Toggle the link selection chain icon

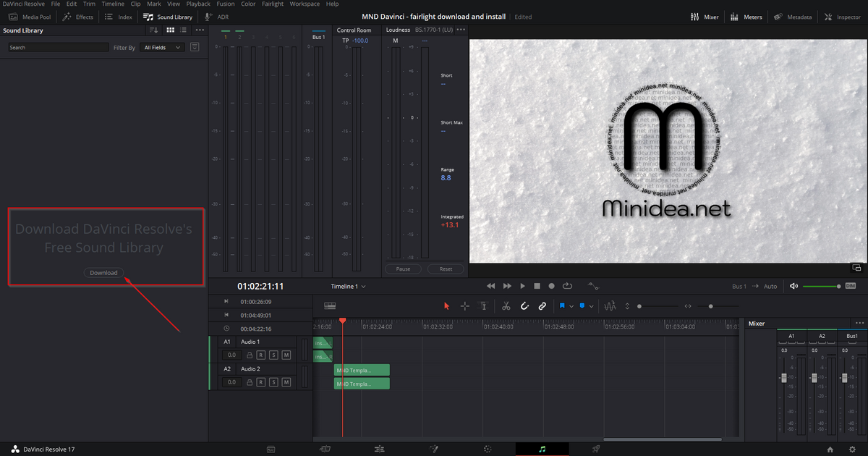542,306
